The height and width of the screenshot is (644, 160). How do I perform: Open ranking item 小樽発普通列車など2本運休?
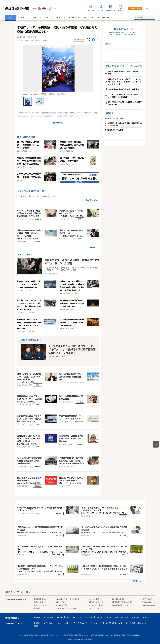(124, 89)
